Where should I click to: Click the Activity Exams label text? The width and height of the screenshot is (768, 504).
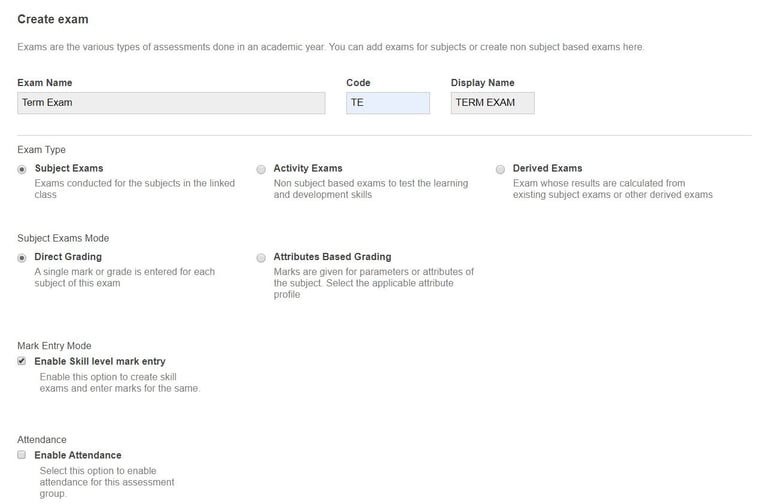[308, 168]
